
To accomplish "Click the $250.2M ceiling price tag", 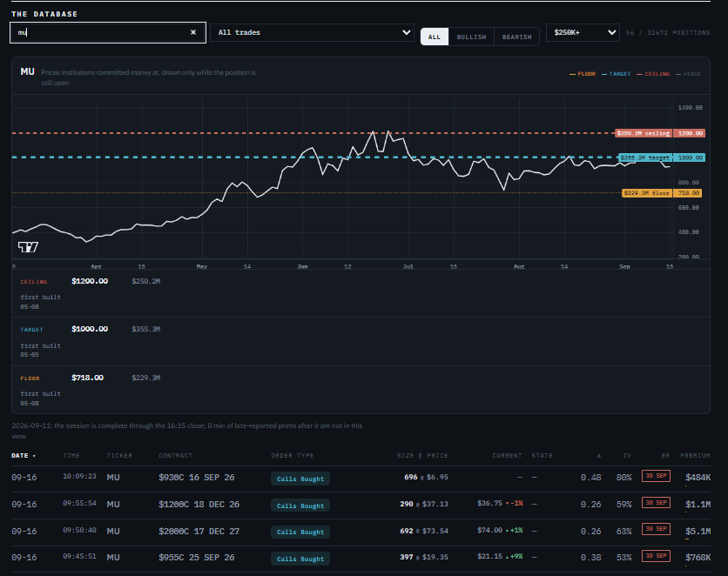I will pyautogui.click(x=643, y=134).
